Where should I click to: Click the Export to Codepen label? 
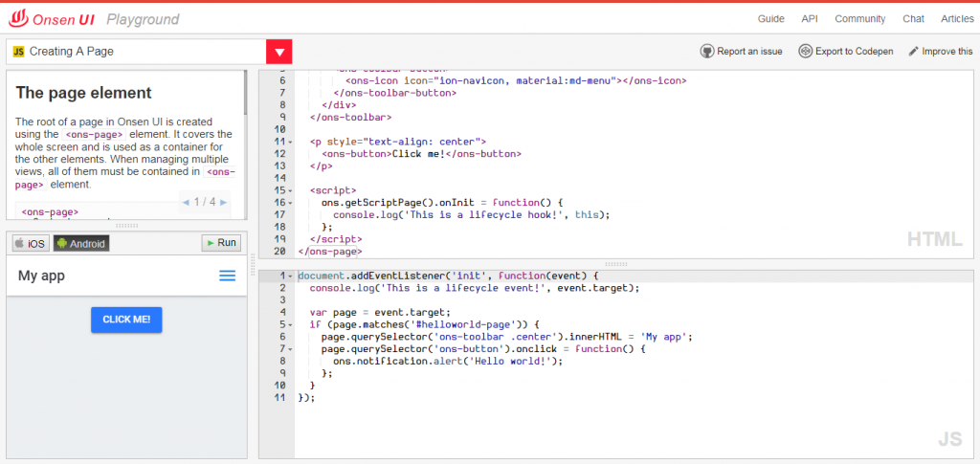point(855,52)
